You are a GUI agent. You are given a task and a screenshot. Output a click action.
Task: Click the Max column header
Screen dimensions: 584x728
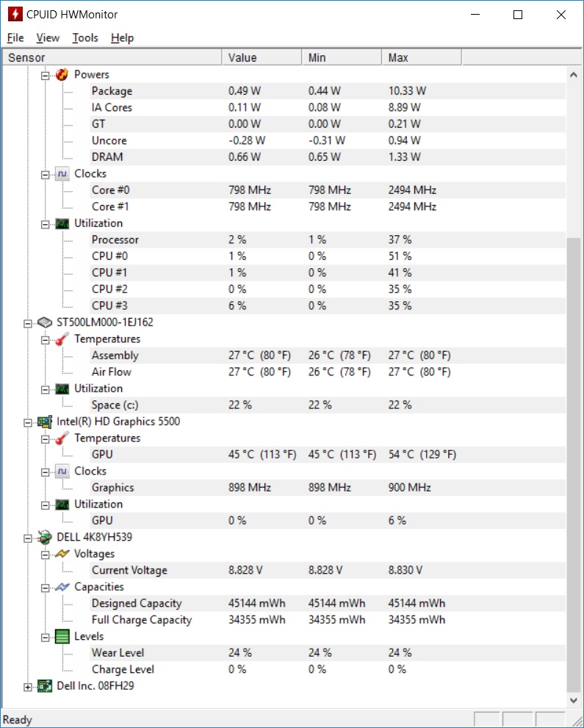click(x=421, y=57)
